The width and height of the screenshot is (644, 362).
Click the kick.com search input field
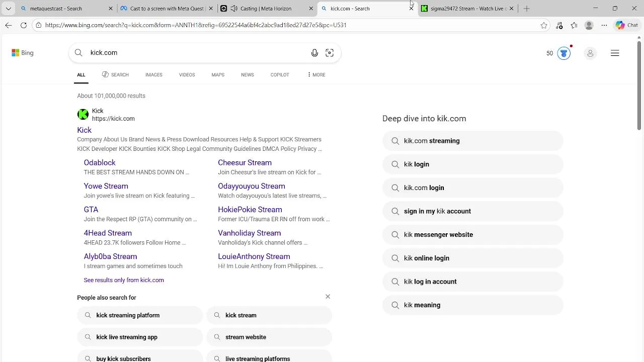[x=196, y=53]
